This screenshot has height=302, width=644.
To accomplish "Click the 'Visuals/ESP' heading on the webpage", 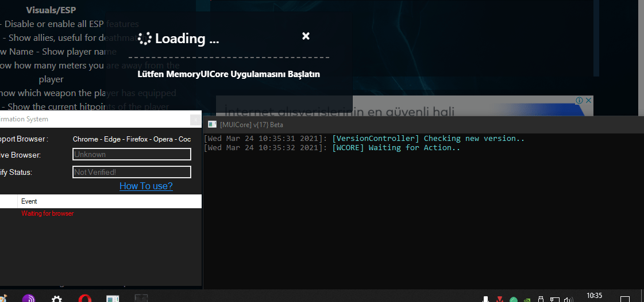I will click(x=51, y=9).
